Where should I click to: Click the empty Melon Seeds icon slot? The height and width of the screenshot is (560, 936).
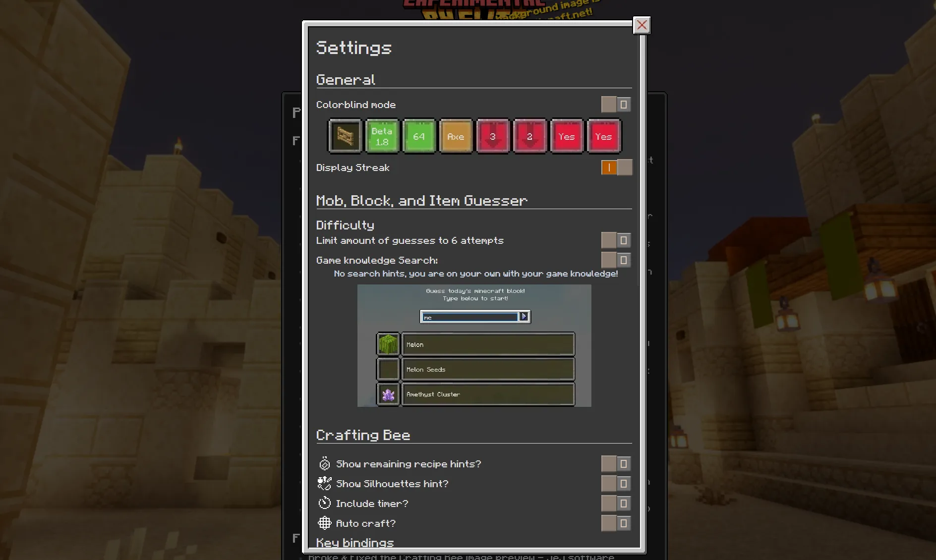tap(388, 369)
